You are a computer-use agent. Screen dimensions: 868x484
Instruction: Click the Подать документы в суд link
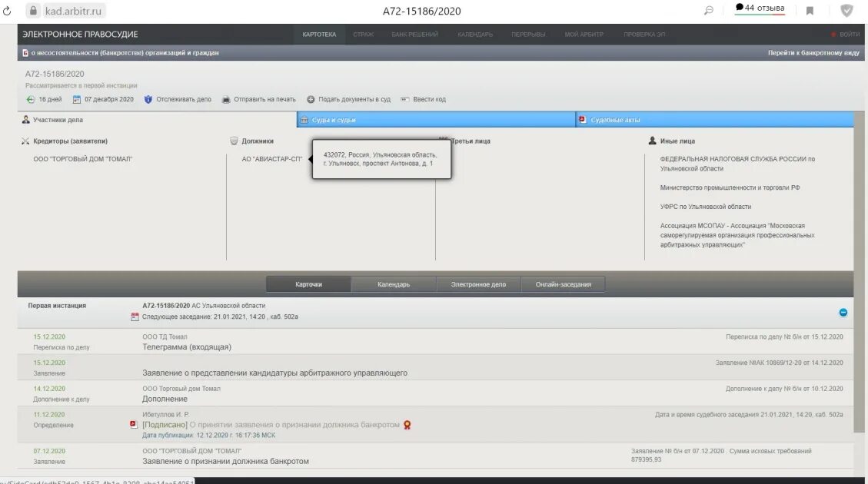click(x=354, y=100)
